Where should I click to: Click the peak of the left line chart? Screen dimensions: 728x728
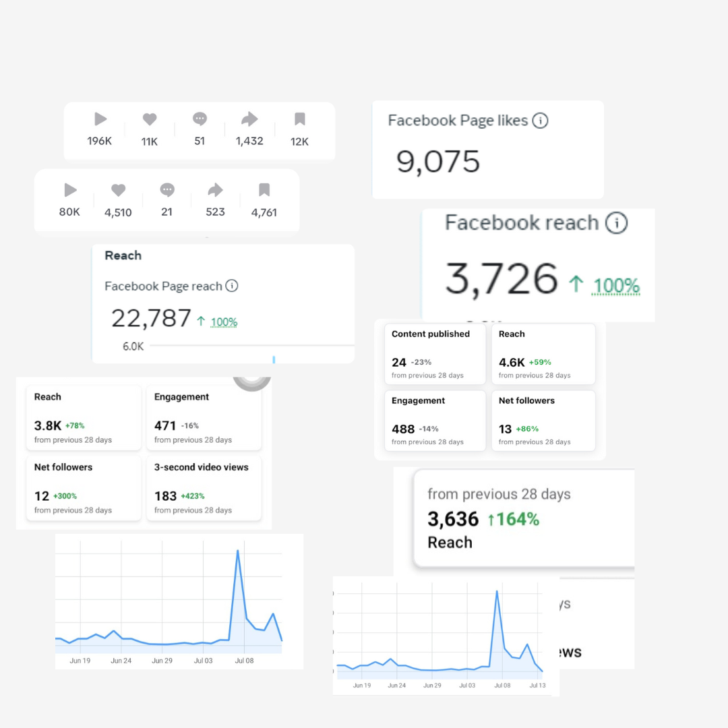tap(238, 551)
